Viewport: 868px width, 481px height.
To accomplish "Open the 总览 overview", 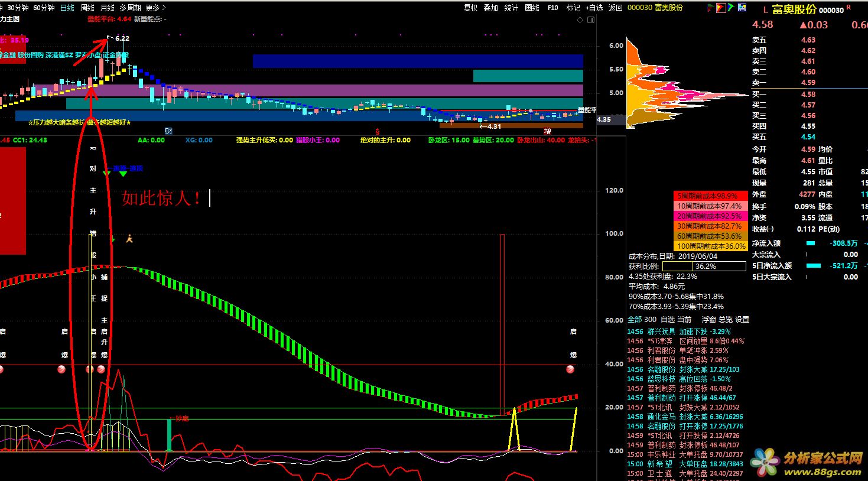I will click(724, 319).
